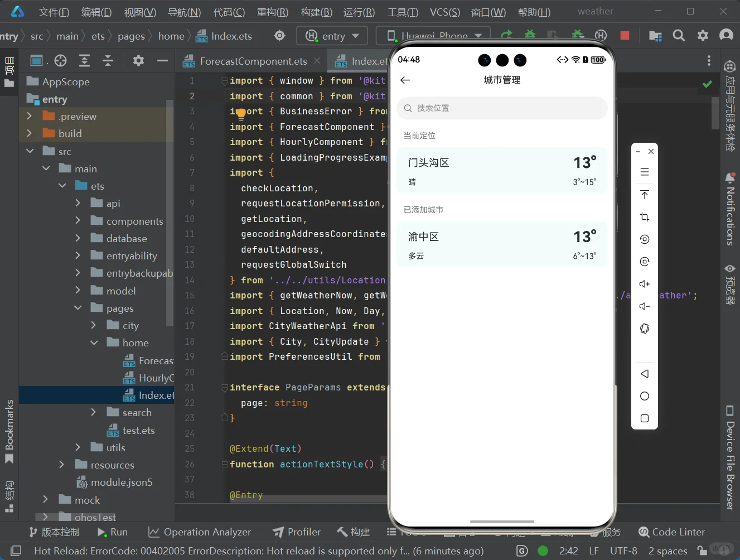The width and height of the screenshot is (740, 560).
Task: Tap the 渝中区 weather card
Action: click(502, 245)
